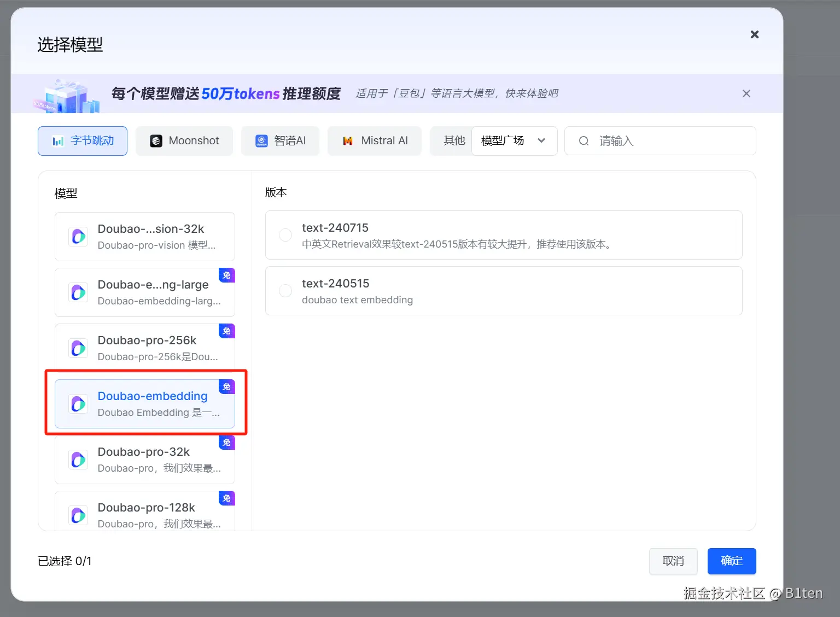Image resolution: width=840 pixels, height=617 pixels.
Task: Click the 免 badge on Doubao-pro-256k
Action: point(227,331)
